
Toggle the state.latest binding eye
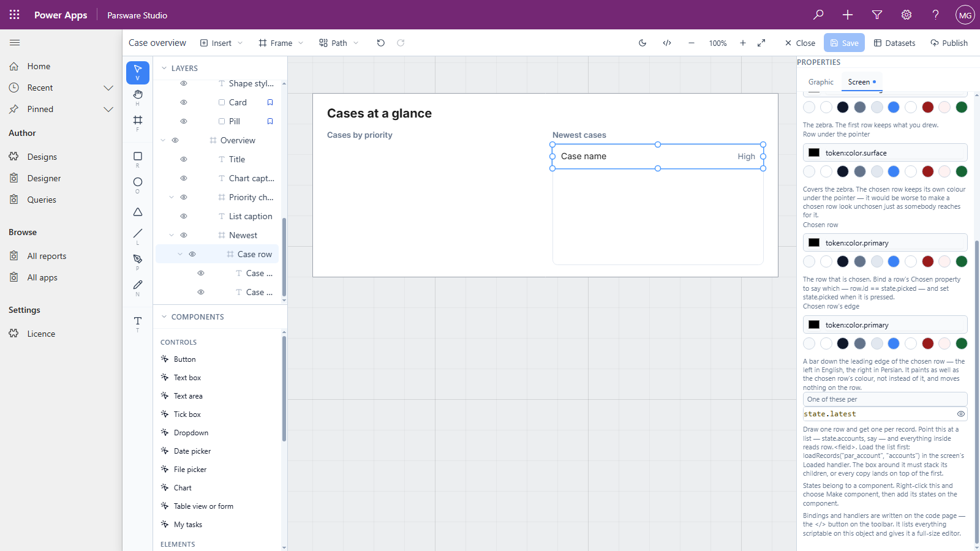(x=961, y=414)
